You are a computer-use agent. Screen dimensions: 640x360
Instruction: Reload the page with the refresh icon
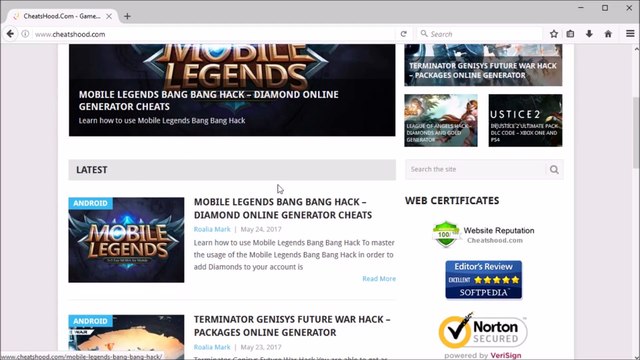(x=404, y=34)
